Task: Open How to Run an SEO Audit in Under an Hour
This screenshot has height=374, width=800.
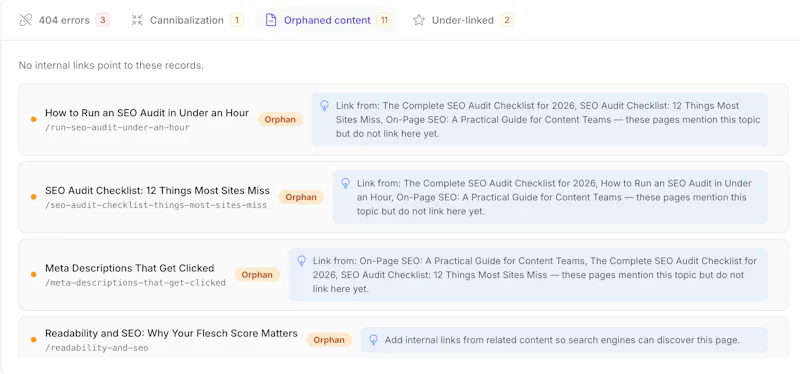Action: tap(147, 113)
